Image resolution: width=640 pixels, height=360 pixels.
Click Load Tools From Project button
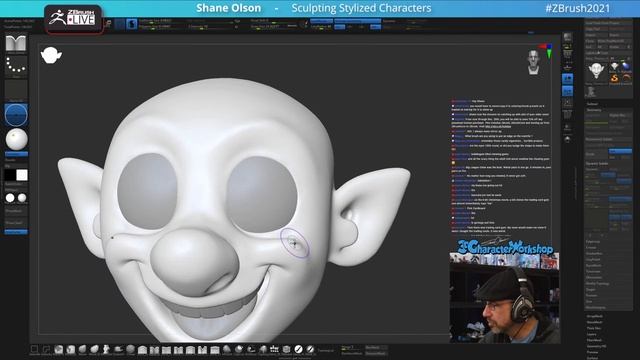click(x=608, y=23)
